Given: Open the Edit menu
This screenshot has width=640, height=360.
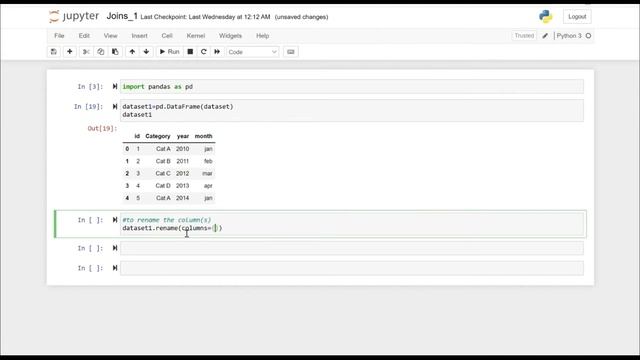Looking at the screenshot, I should [x=84, y=36].
